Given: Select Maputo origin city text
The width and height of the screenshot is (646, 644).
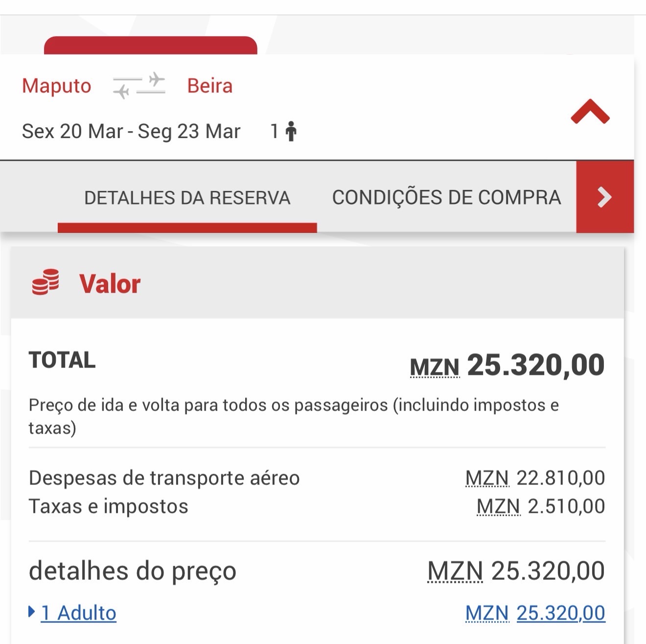Looking at the screenshot, I should coord(57,86).
